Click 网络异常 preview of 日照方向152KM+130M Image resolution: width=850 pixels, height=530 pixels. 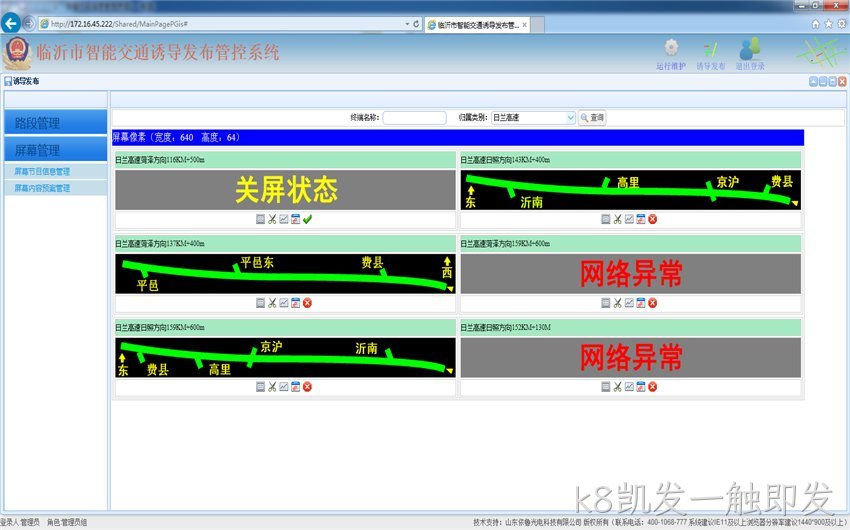pos(630,358)
